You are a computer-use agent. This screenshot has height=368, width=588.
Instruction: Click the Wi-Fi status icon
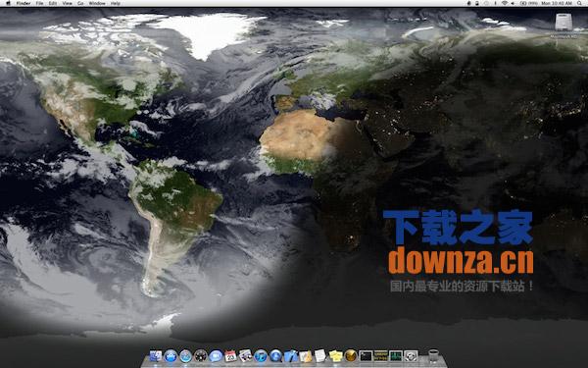click(x=505, y=3)
